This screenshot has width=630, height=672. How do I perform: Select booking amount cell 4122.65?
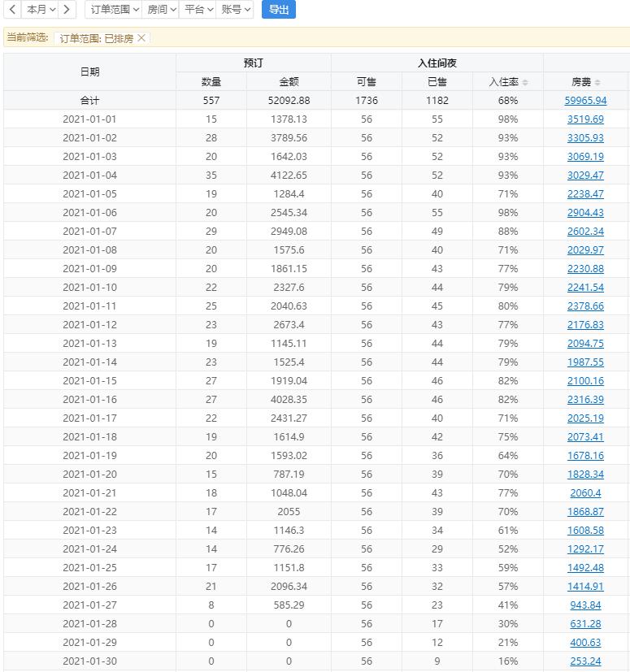pyautogui.click(x=289, y=176)
